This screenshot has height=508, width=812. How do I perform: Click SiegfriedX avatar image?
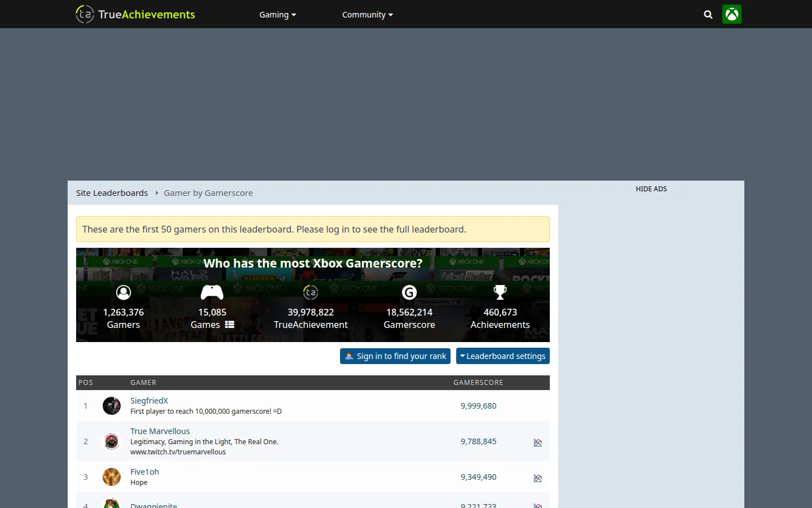(x=112, y=406)
